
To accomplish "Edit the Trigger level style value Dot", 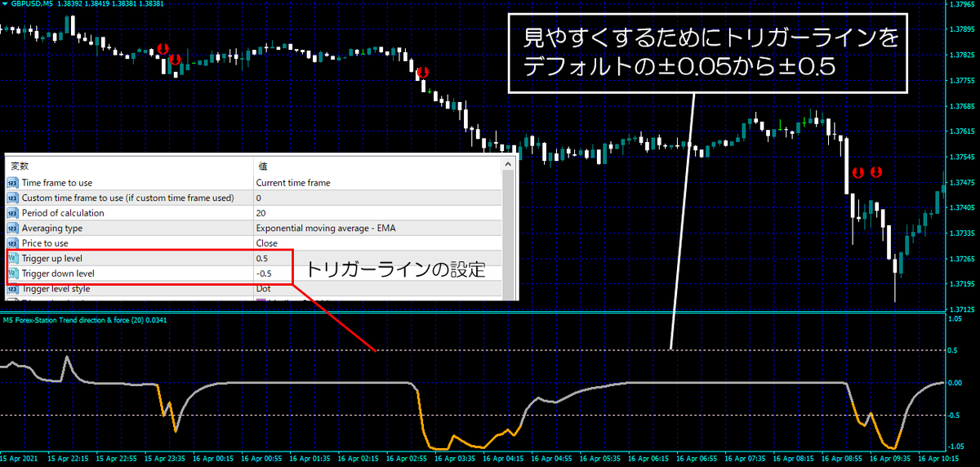I will tap(263, 288).
